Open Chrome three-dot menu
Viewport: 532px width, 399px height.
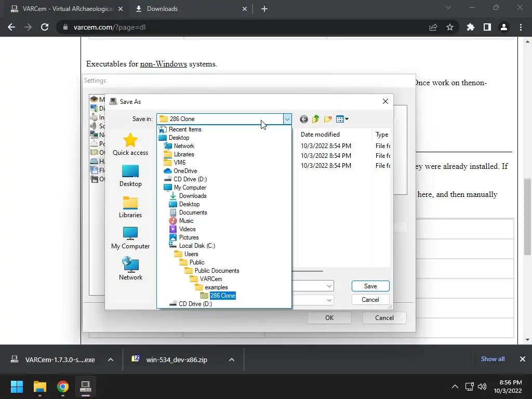(x=521, y=27)
